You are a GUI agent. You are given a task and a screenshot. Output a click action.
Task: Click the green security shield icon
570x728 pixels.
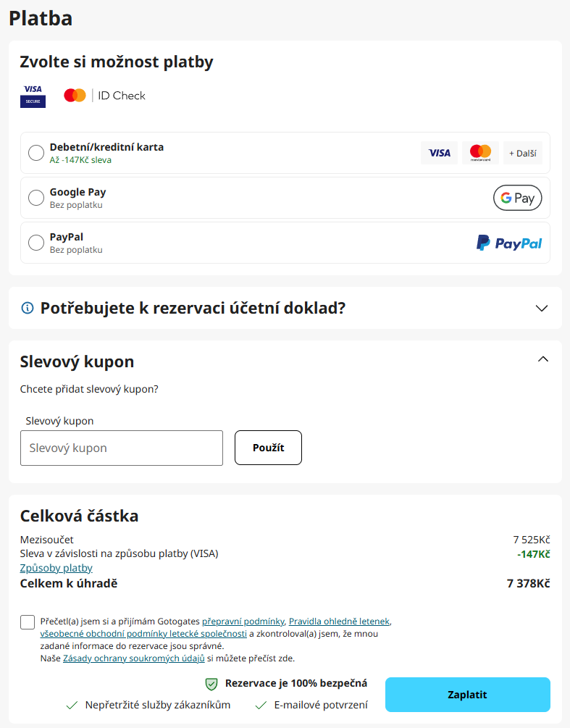pos(211,683)
